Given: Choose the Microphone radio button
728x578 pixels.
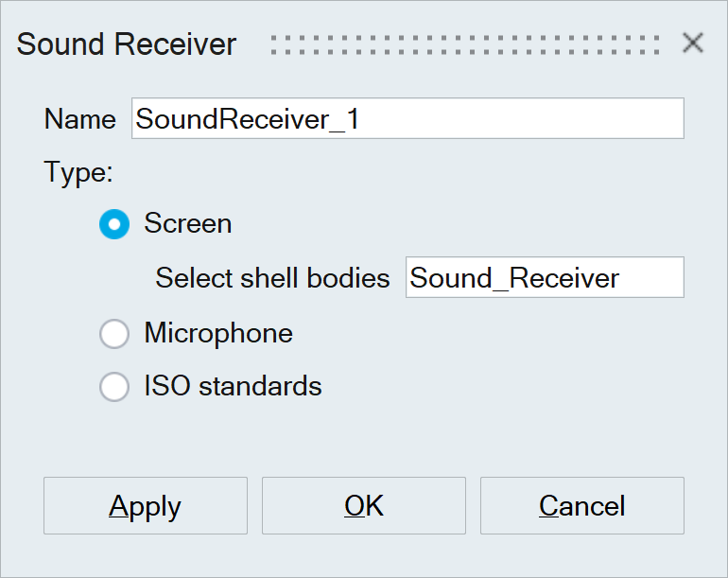Looking at the screenshot, I should pyautogui.click(x=114, y=334).
